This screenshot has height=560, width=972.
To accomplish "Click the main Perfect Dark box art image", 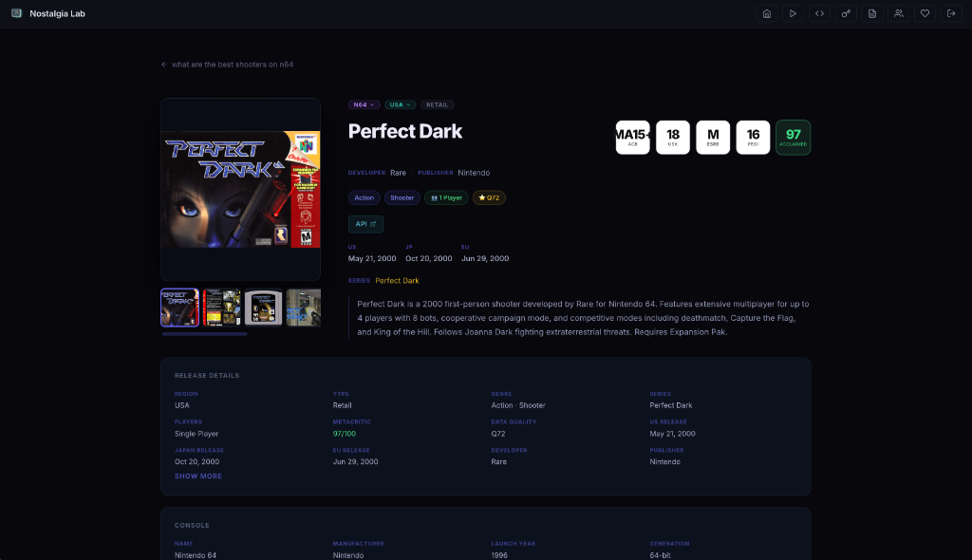I will (240, 189).
